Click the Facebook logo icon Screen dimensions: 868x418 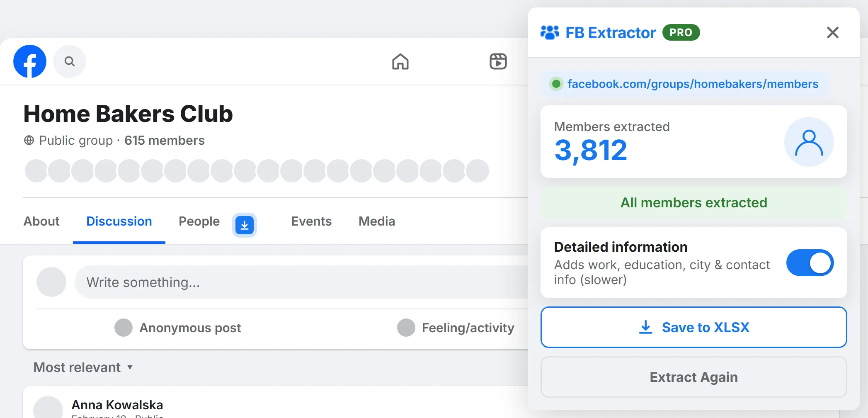click(30, 61)
